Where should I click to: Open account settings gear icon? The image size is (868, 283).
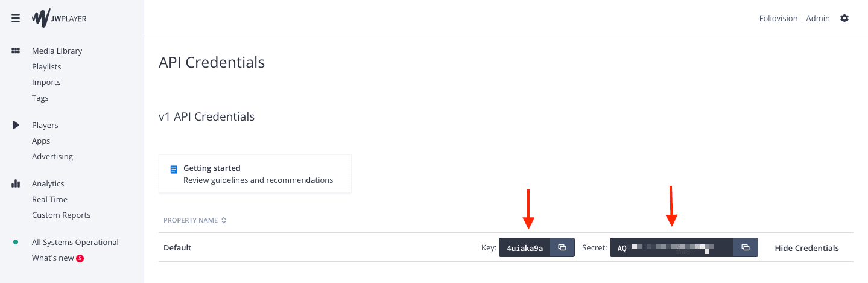point(844,18)
